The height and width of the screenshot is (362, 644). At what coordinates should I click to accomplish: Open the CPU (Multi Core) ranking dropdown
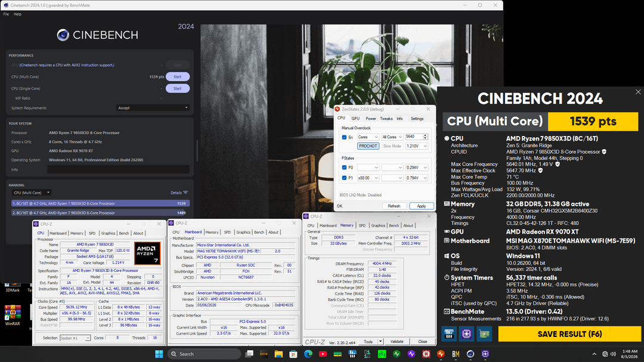(31, 193)
